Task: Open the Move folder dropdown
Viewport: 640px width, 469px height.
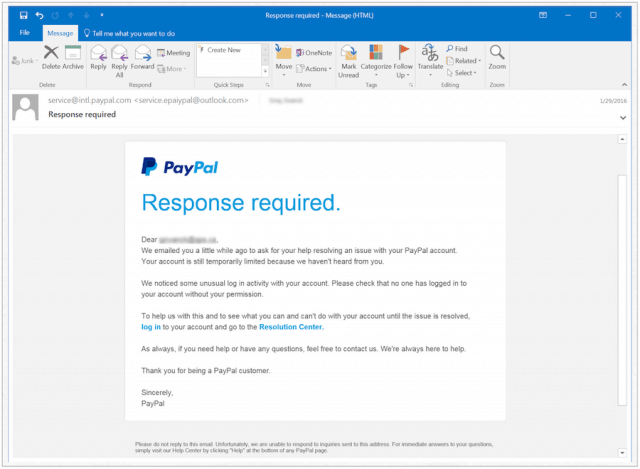Action: point(284,61)
